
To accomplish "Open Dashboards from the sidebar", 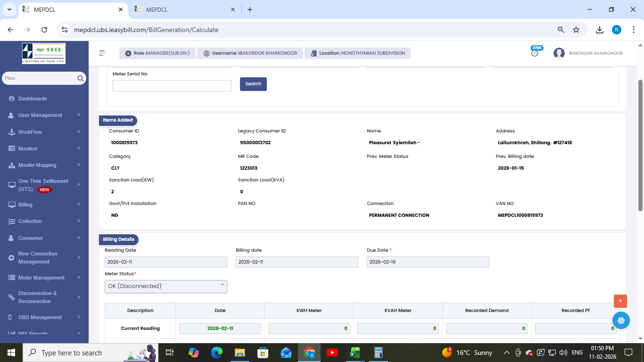I will coord(33,99).
